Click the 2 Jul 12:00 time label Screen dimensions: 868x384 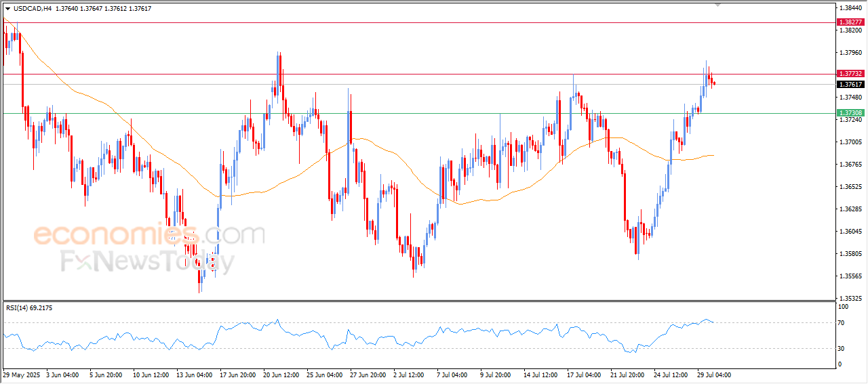409,375
